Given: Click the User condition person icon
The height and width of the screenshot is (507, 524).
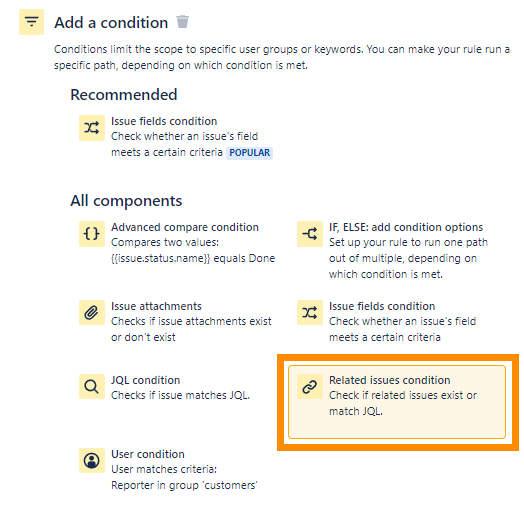Looking at the screenshot, I should coord(92,461).
